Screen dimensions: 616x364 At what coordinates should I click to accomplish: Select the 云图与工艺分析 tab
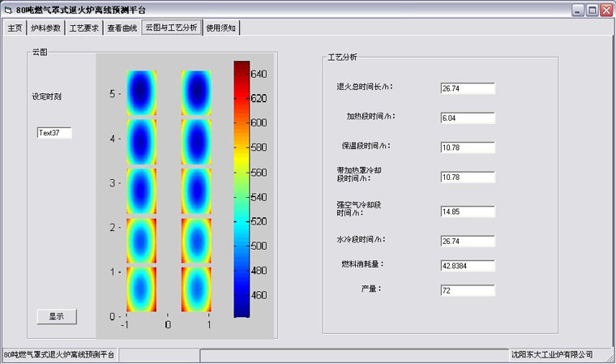pos(171,28)
